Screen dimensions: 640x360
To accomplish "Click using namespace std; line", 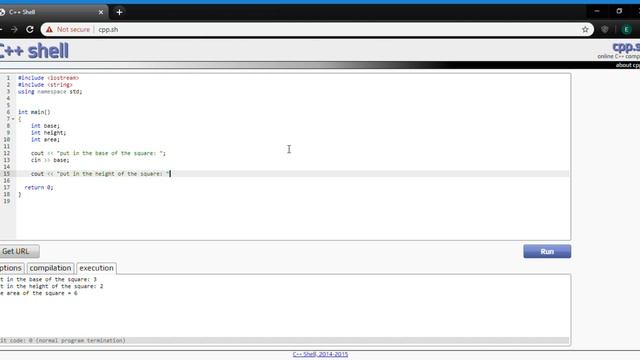I will (x=50, y=91).
